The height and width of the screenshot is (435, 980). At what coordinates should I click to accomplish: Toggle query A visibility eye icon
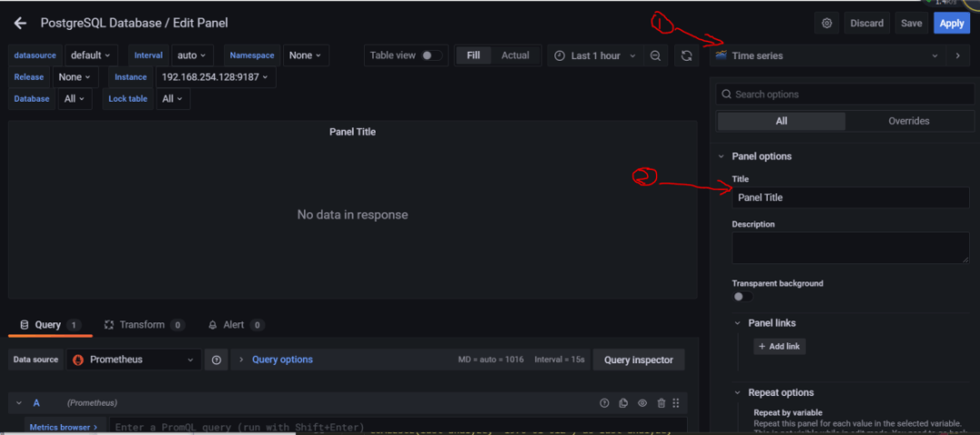click(642, 403)
